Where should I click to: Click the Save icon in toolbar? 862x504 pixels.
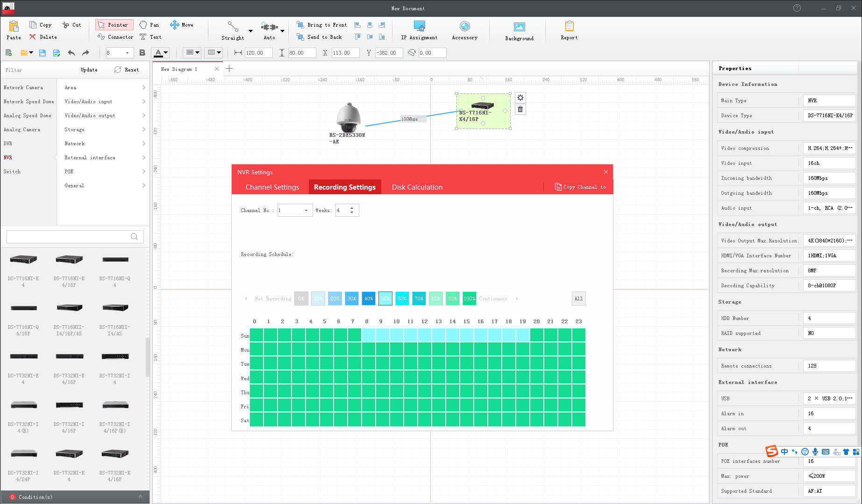coord(43,53)
